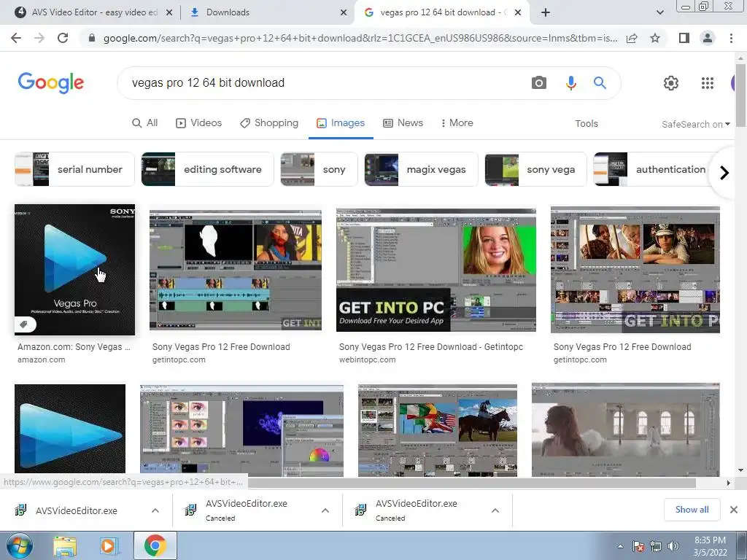Screen dimensions: 747x560
Task: Open Chrome three-dot menu
Action: click(731, 38)
